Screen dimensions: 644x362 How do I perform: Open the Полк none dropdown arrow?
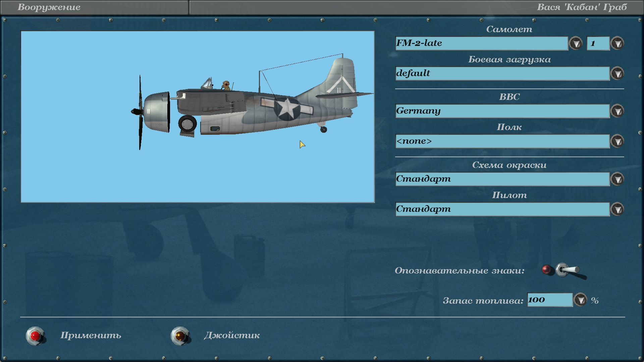618,141
